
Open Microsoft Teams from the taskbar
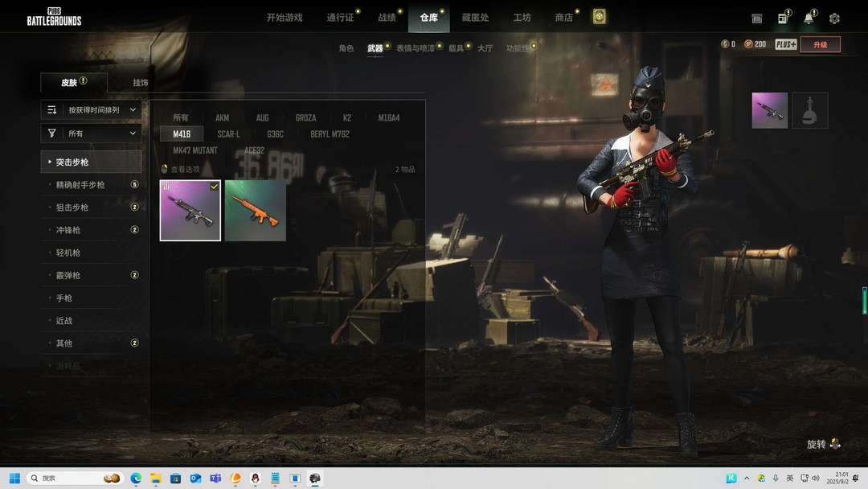pos(215,478)
